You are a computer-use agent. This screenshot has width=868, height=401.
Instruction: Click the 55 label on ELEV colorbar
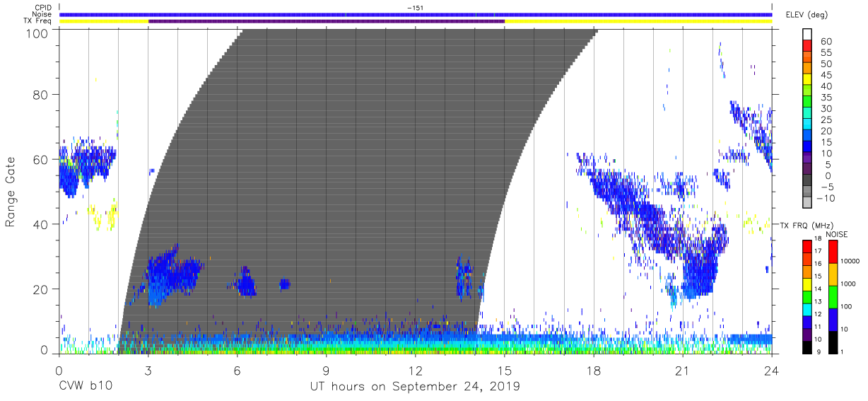pos(825,52)
